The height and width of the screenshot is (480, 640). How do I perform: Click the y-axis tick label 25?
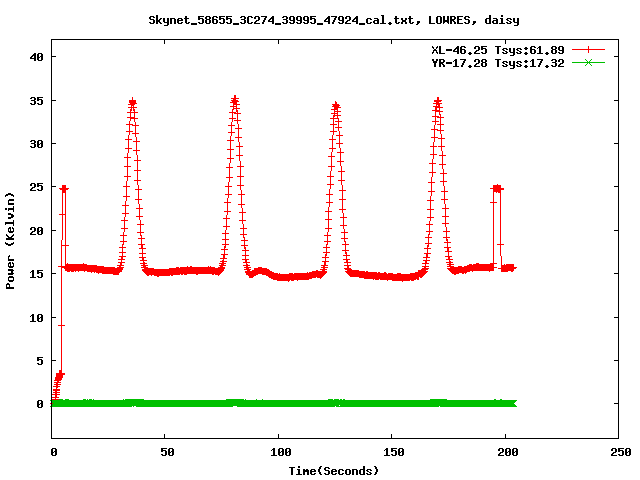36,187
